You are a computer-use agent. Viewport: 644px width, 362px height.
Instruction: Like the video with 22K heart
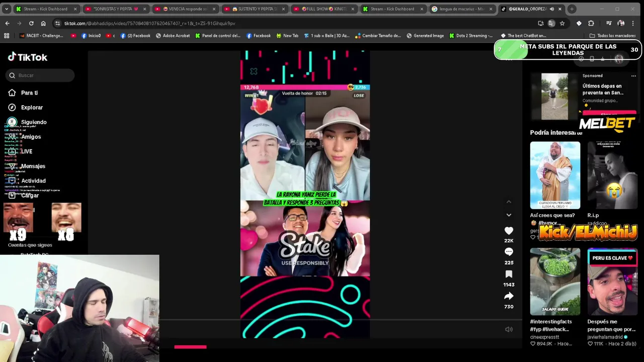[509, 230]
